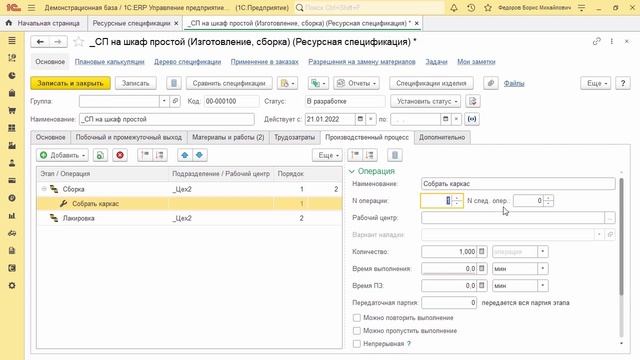Click the status history icon beside Установить статус

pyautogui.click(x=473, y=101)
